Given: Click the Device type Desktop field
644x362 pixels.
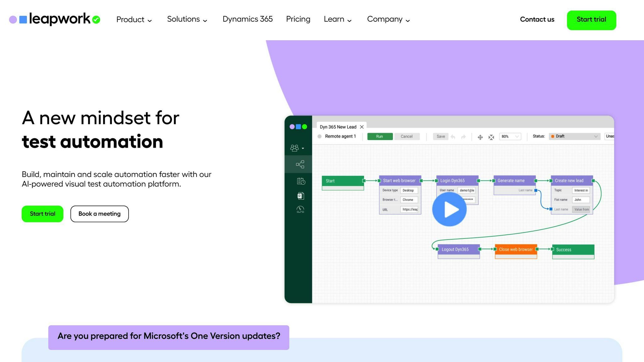Looking at the screenshot, I should tap(409, 190).
